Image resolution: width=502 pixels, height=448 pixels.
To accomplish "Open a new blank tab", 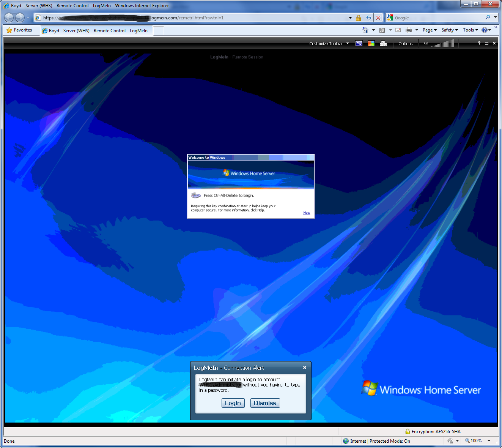I will (x=159, y=31).
